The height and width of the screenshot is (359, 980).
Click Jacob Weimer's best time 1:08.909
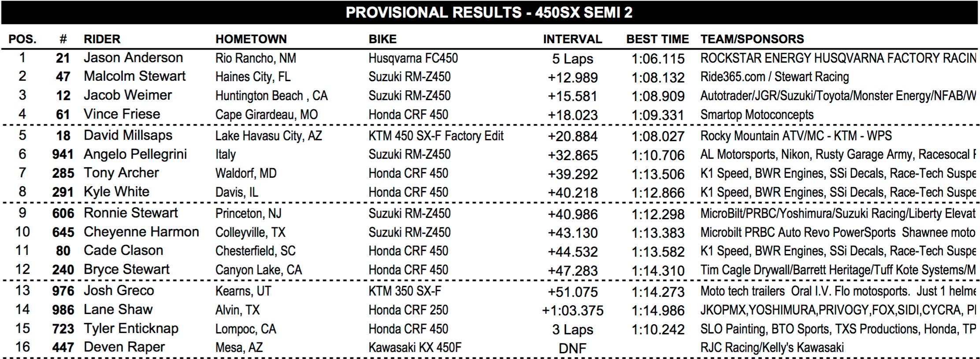pyautogui.click(x=658, y=96)
